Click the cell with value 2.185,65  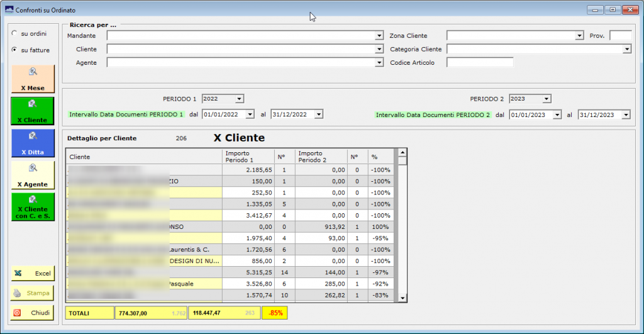[248, 170]
